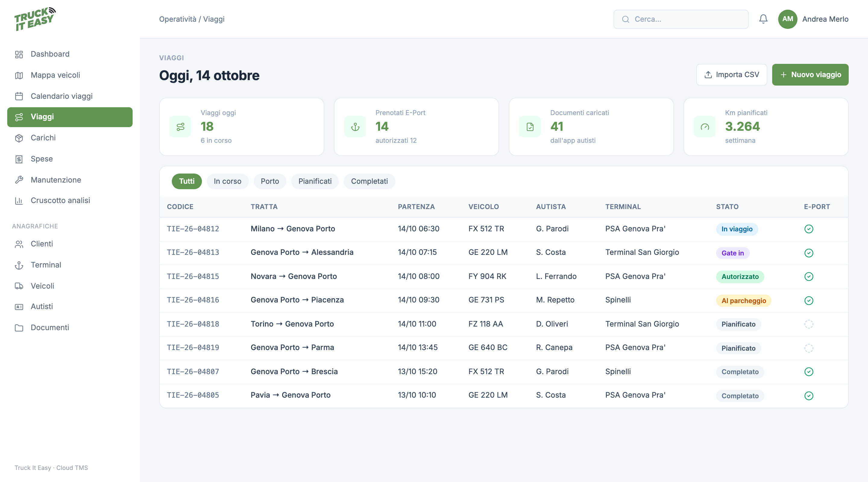This screenshot has width=868, height=482.
Task: Click the Viaggi oggi route icon
Action: 180,127
